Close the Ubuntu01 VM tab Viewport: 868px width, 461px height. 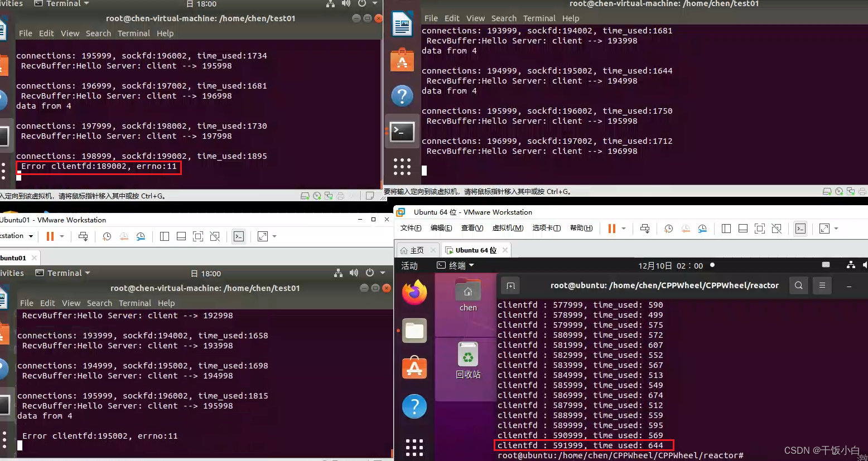(34, 258)
